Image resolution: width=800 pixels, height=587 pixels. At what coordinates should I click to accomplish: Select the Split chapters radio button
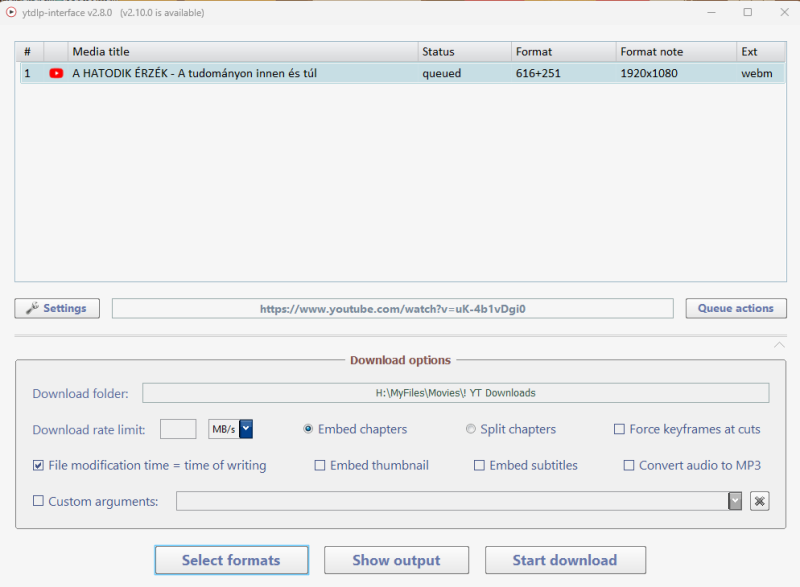point(470,429)
